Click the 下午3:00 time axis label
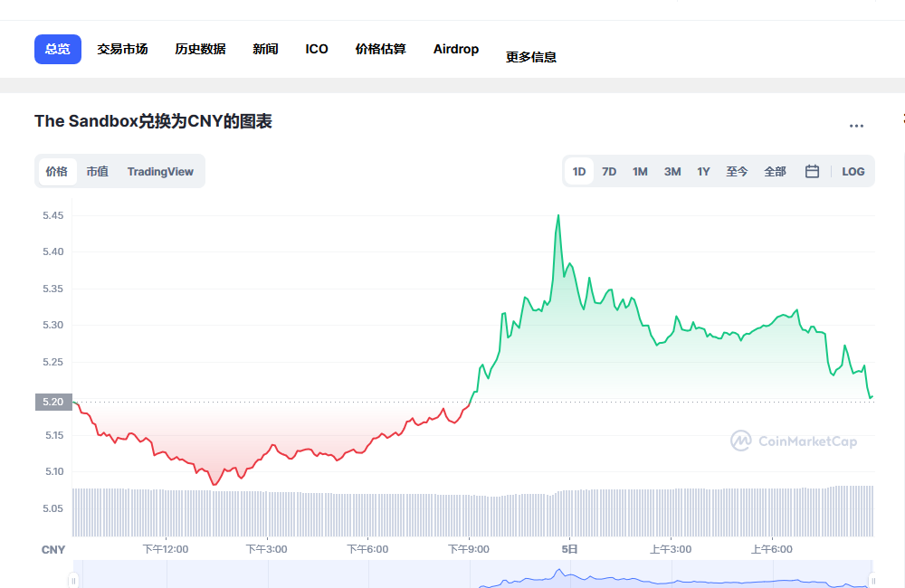The width and height of the screenshot is (905, 588). (x=267, y=549)
